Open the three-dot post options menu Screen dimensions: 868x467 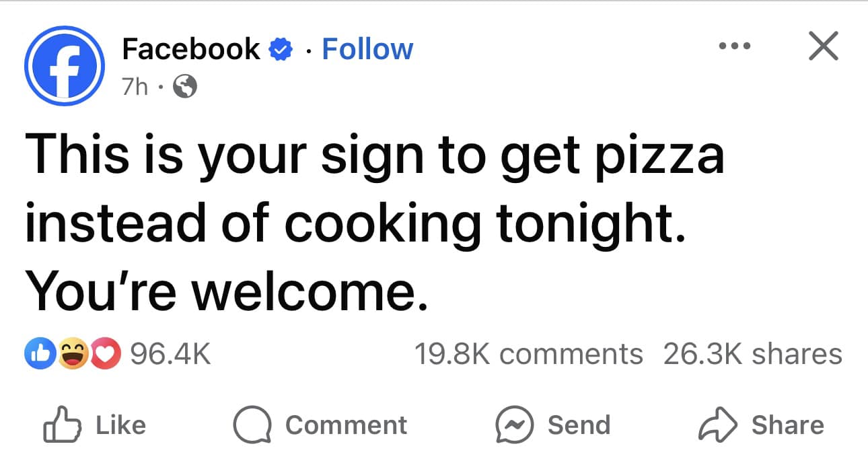pos(735,46)
